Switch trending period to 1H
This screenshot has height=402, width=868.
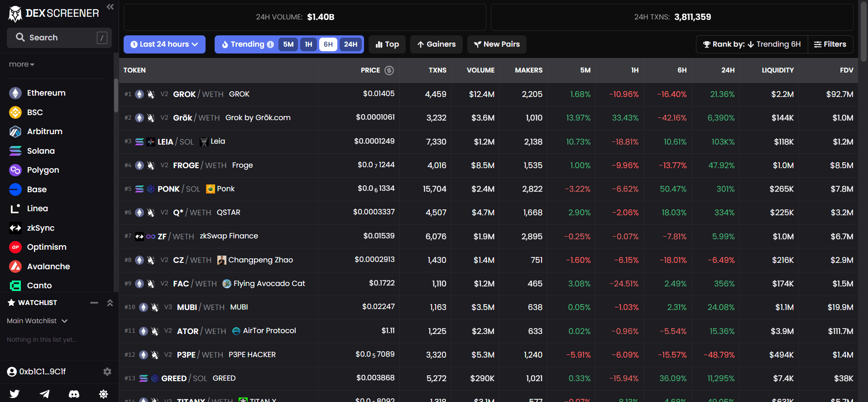(x=308, y=44)
